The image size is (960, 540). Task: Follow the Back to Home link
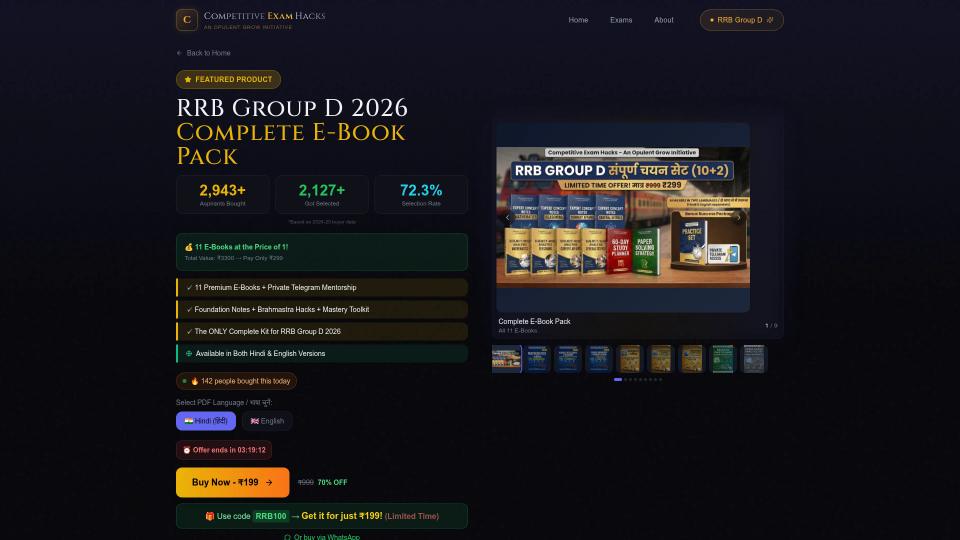click(203, 53)
